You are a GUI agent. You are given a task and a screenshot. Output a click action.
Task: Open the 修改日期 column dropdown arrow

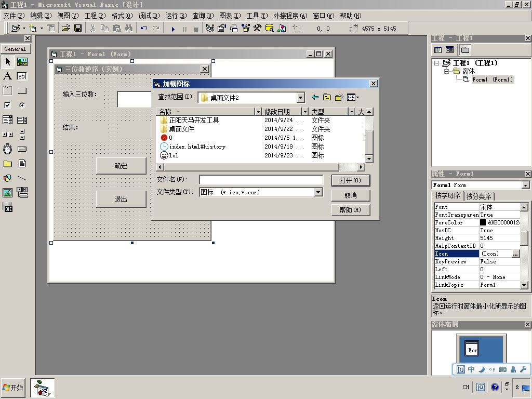305,112
